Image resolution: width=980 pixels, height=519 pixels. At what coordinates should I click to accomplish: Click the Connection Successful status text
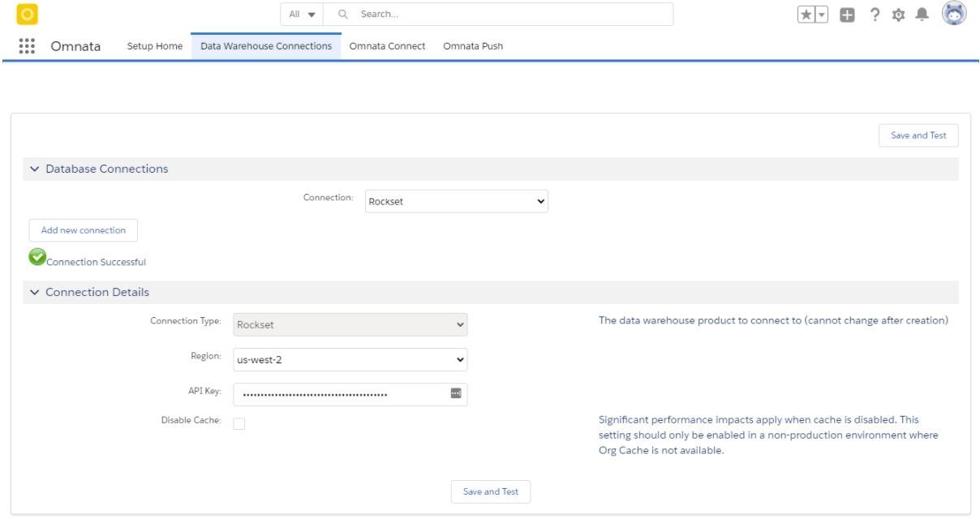coord(97,262)
